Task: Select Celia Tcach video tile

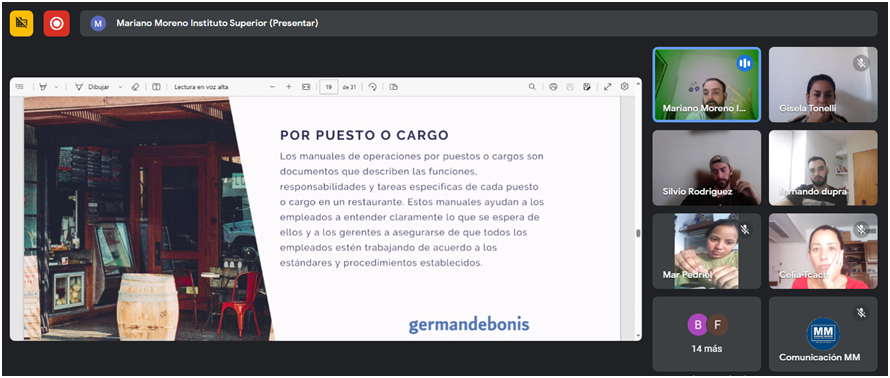Action: click(823, 251)
